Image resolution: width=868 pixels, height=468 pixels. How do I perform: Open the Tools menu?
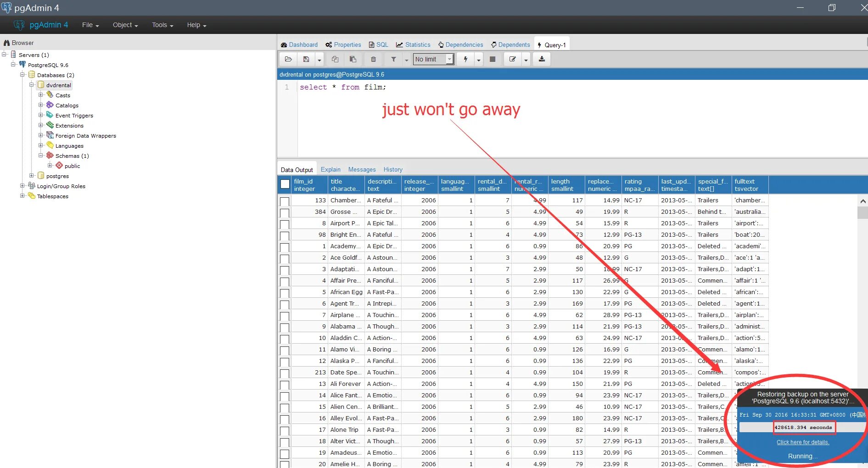(x=162, y=25)
